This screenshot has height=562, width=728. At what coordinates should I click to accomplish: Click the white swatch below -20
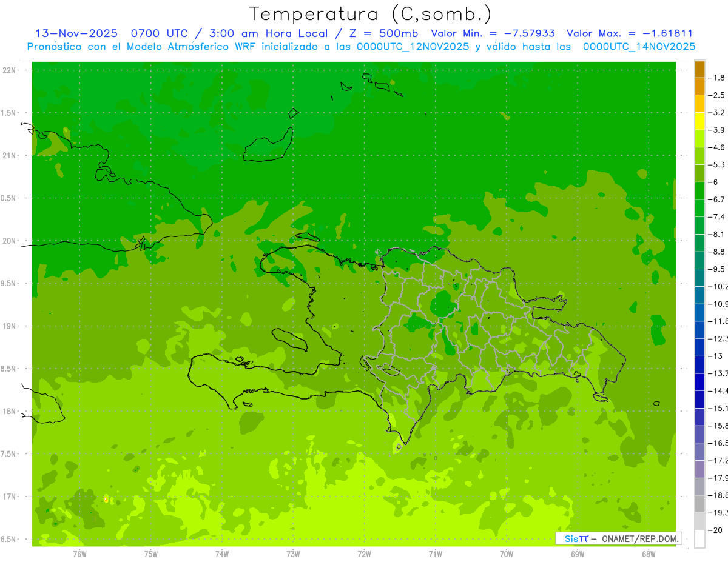pyautogui.click(x=699, y=539)
